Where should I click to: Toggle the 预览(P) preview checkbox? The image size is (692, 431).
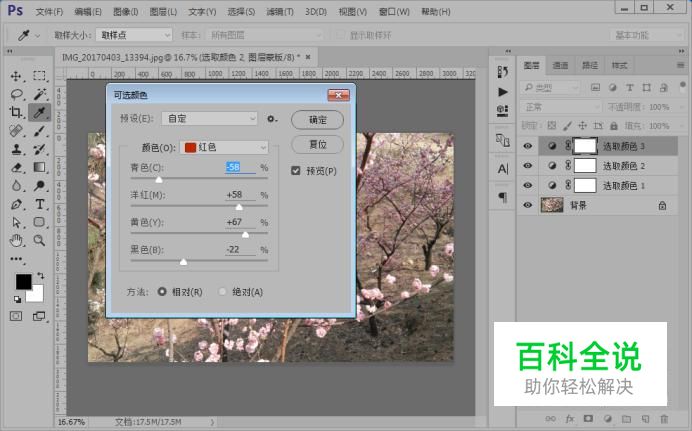(x=296, y=171)
